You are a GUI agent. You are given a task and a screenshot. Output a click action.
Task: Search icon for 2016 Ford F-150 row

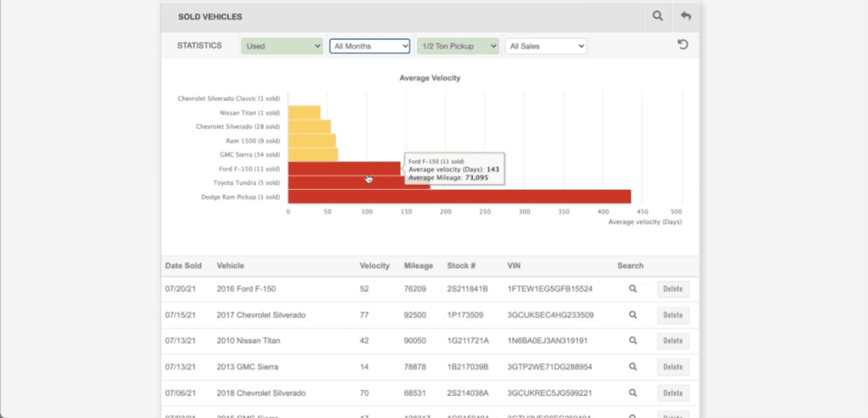[632, 288]
